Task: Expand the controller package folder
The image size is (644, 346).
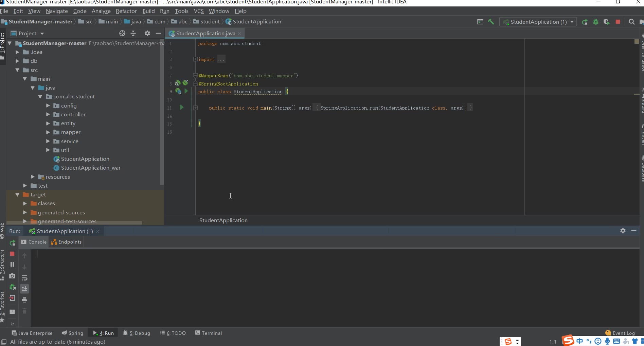Action: coord(48,115)
